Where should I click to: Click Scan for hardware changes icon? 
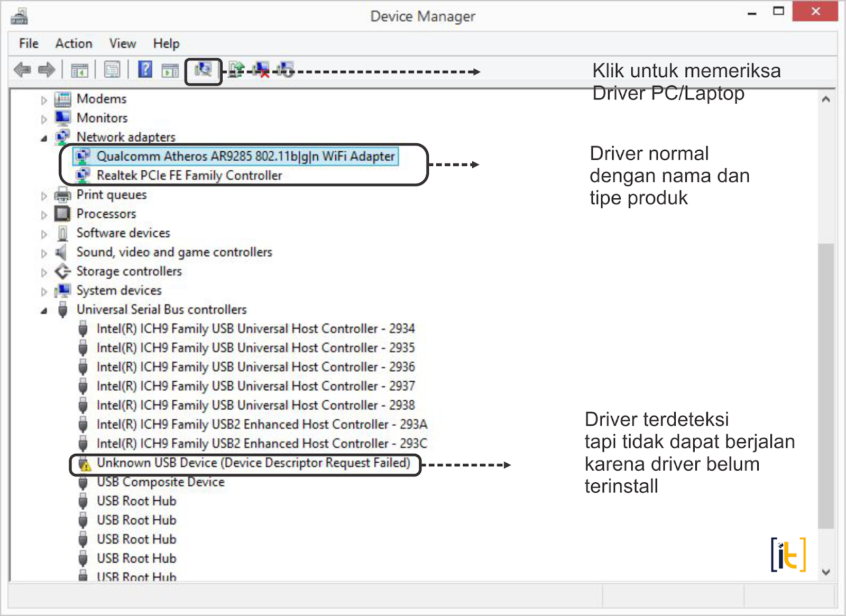tap(203, 69)
